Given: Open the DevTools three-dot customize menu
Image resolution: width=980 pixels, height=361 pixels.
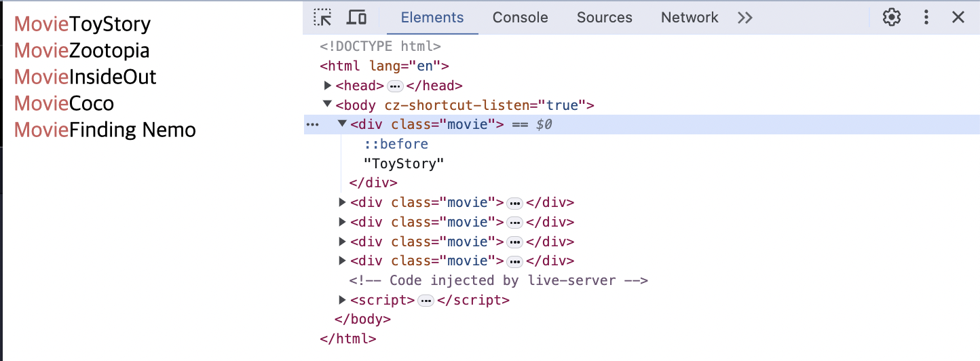Looking at the screenshot, I should (x=926, y=18).
